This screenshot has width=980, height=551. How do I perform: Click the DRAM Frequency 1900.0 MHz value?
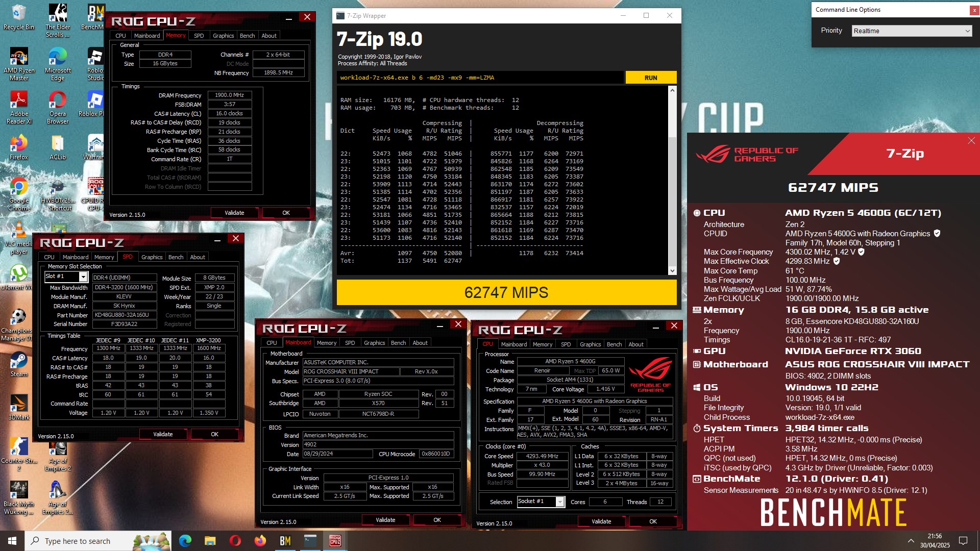coord(229,95)
